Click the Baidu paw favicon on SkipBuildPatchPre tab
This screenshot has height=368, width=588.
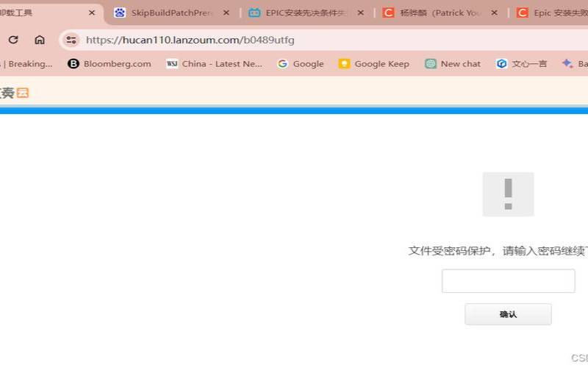[120, 13]
